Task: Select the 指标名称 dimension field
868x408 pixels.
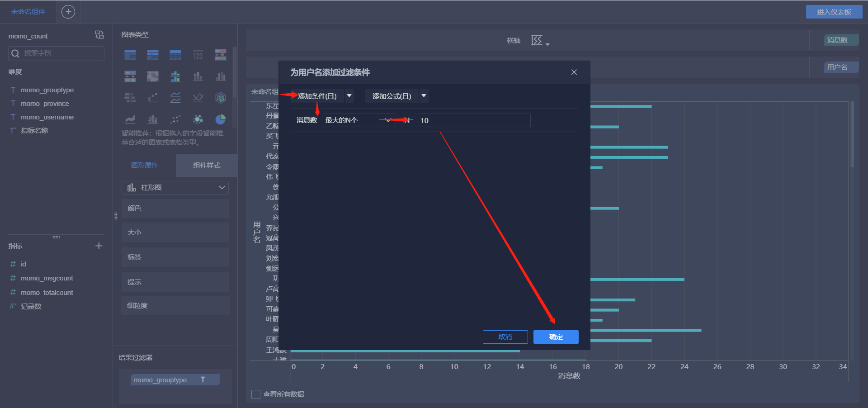Action: click(x=34, y=131)
